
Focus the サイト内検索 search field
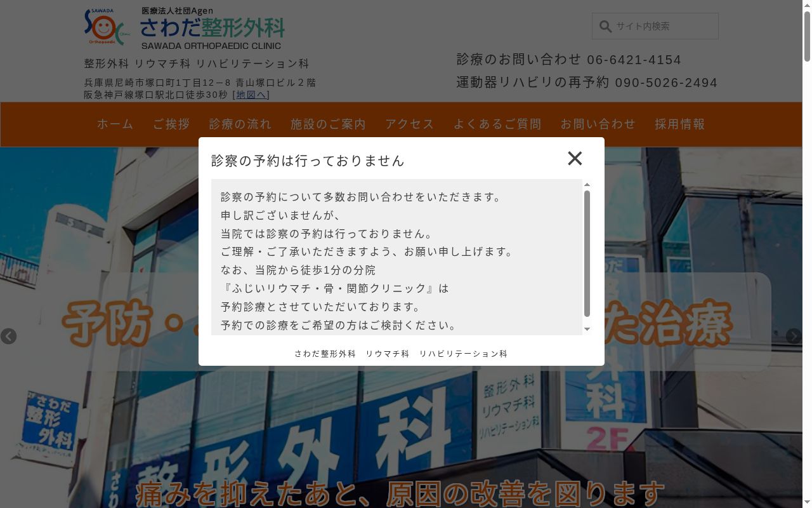(x=655, y=27)
